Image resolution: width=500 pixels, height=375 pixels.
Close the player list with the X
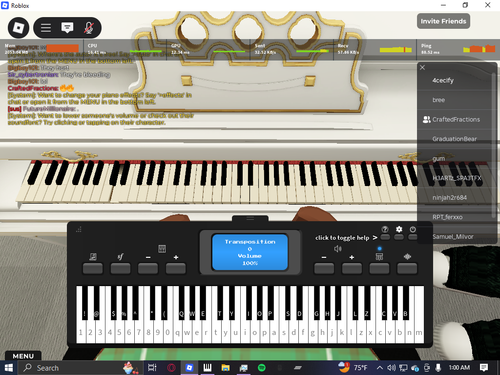point(422,68)
